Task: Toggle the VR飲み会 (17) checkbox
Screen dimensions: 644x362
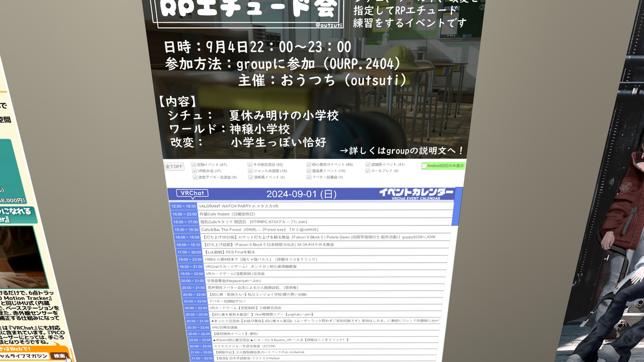Action: (x=194, y=171)
